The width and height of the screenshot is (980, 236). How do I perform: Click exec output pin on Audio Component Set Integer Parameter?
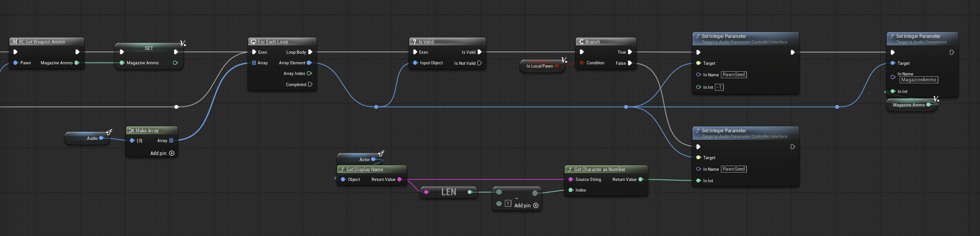pos(952,52)
